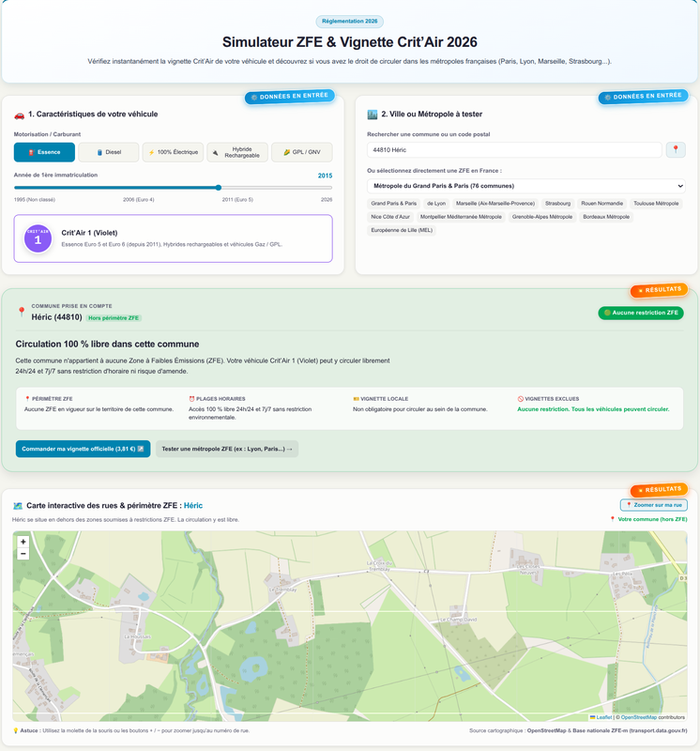Click the Le Tremblay label on map

tap(282, 590)
